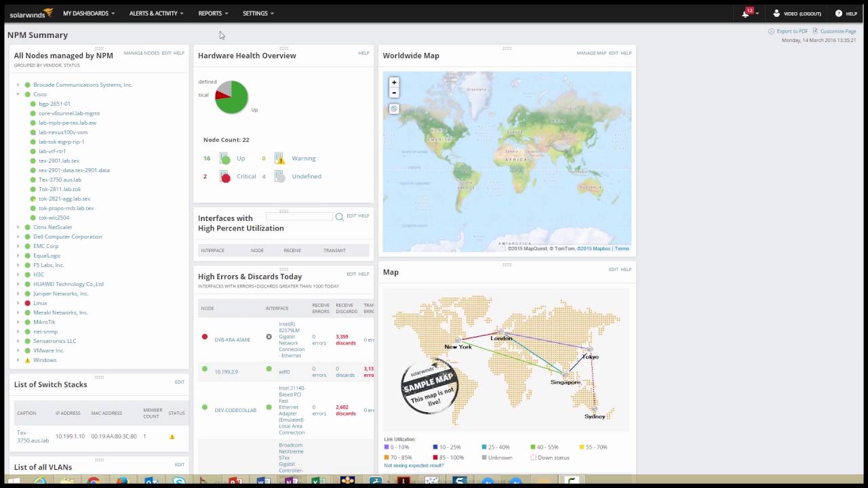
Task: Click the user profile icon beside VIDEO
Action: (x=776, y=13)
